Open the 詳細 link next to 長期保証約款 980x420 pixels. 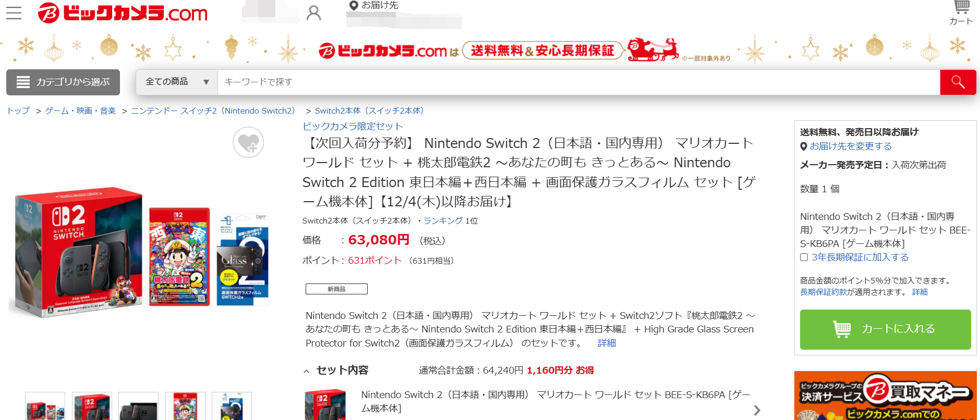[x=920, y=292]
